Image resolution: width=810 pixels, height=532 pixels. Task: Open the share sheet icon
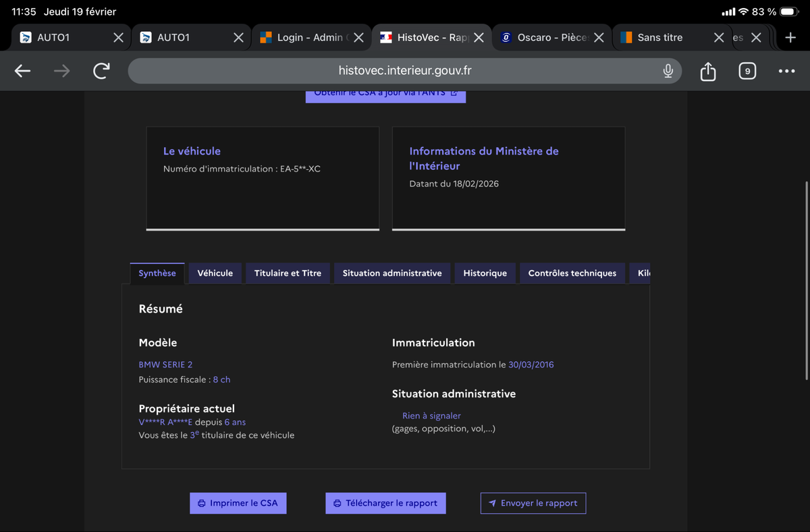coord(707,71)
